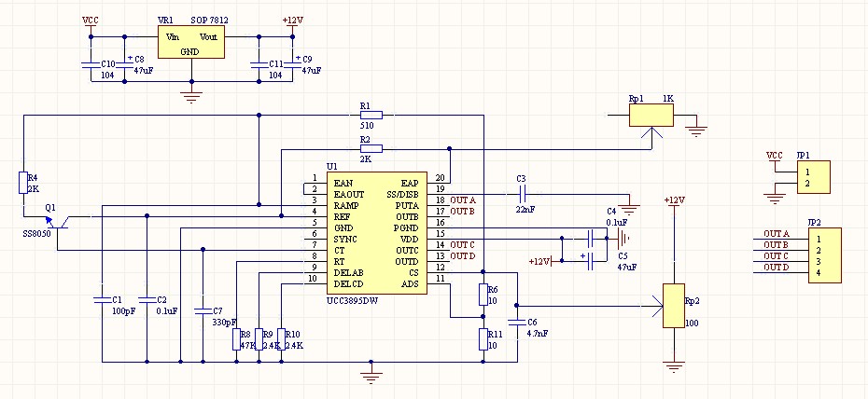868x399 pixels.
Task: Select the Rp1 1K potentiometer
Action: [x=651, y=116]
